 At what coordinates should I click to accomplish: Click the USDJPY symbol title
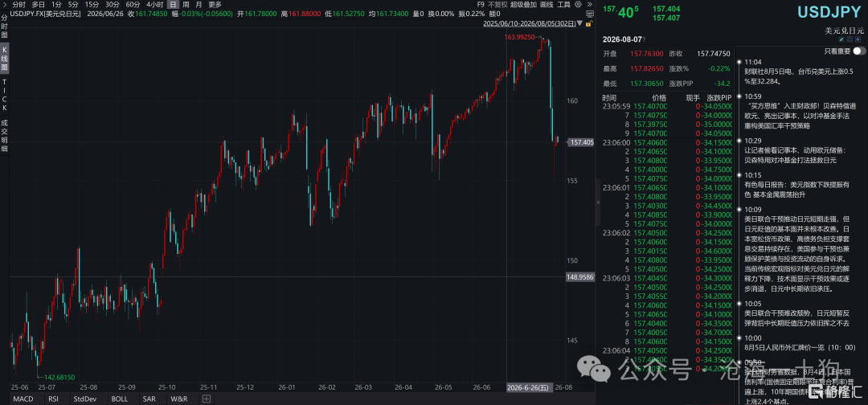click(829, 10)
